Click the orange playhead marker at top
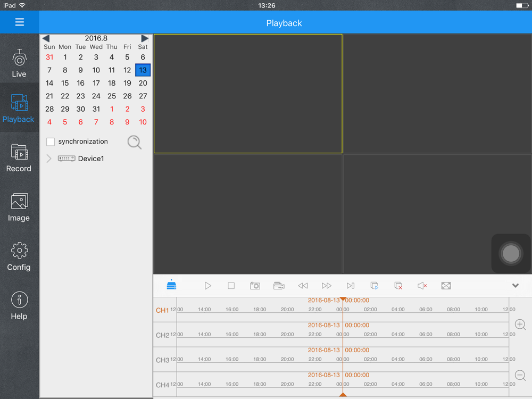 343,299
